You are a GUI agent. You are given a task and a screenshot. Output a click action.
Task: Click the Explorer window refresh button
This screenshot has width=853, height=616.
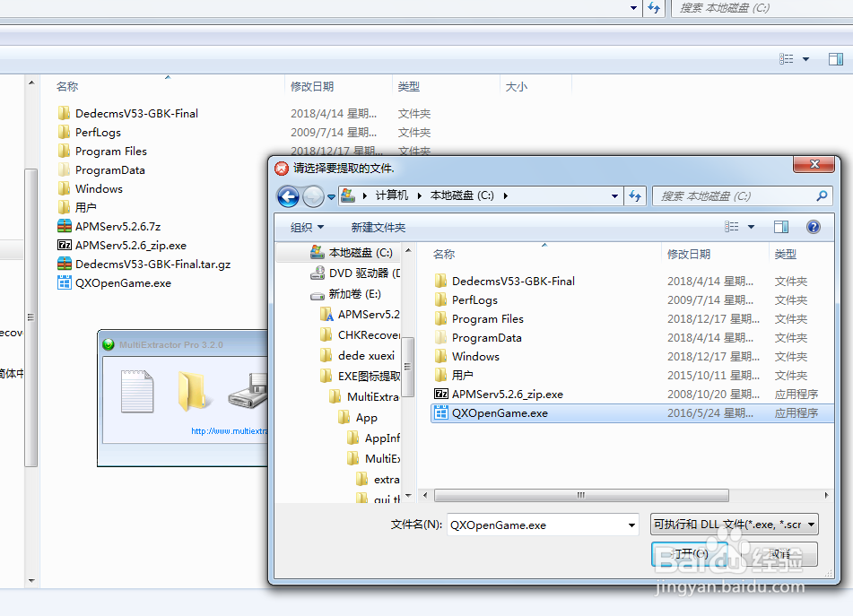pyautogui.click(x=654, y=7)
